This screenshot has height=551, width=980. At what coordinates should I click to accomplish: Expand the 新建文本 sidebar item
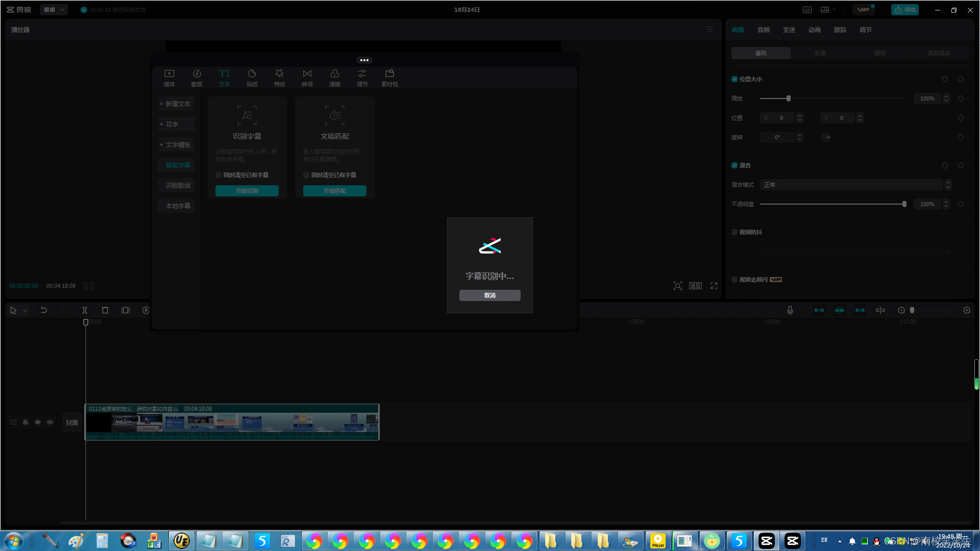[x=176, y=104]
